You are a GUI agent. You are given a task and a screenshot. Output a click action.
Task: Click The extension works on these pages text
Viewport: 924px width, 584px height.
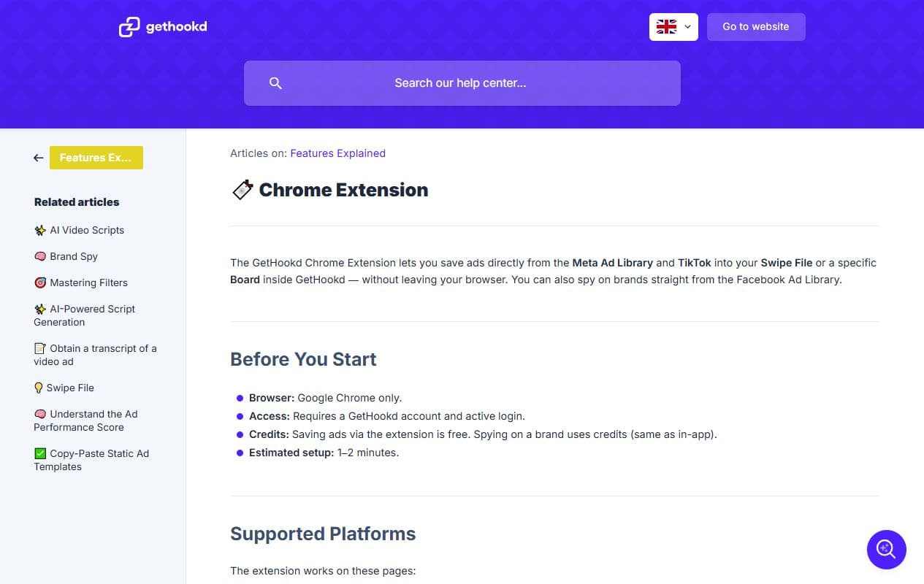[323, 571]
